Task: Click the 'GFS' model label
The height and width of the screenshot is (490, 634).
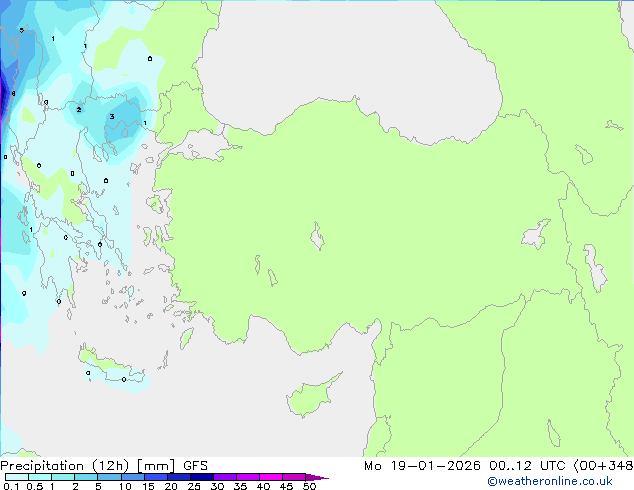Action: (x=195, y=466)
